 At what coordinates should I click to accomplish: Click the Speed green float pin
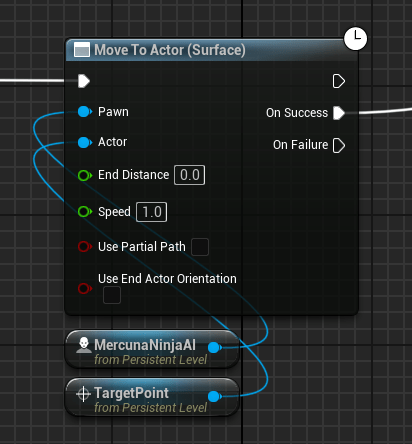[x=85, y=212]
